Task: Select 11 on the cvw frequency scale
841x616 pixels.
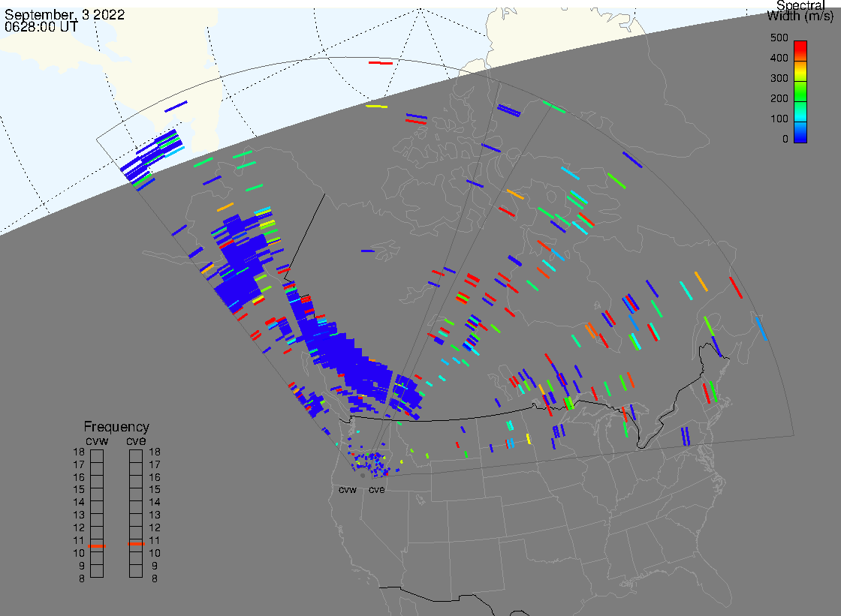Action: pyautogui.click(x=79, y=540)
